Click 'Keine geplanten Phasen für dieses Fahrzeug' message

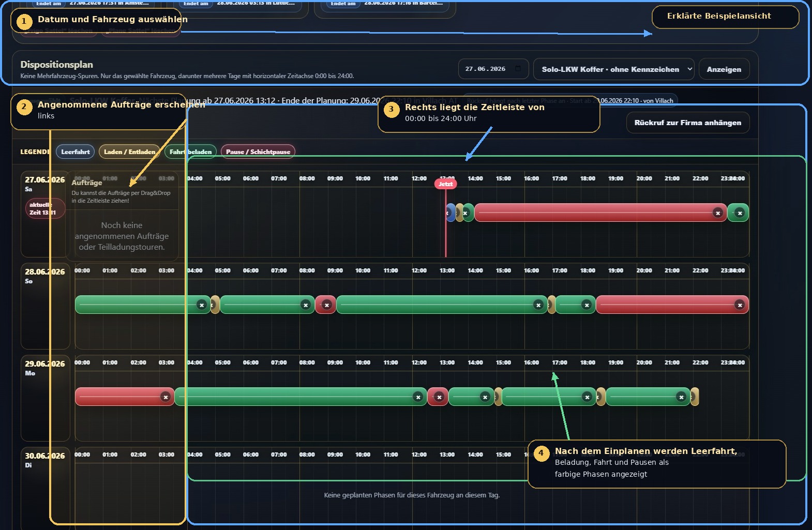412,495
